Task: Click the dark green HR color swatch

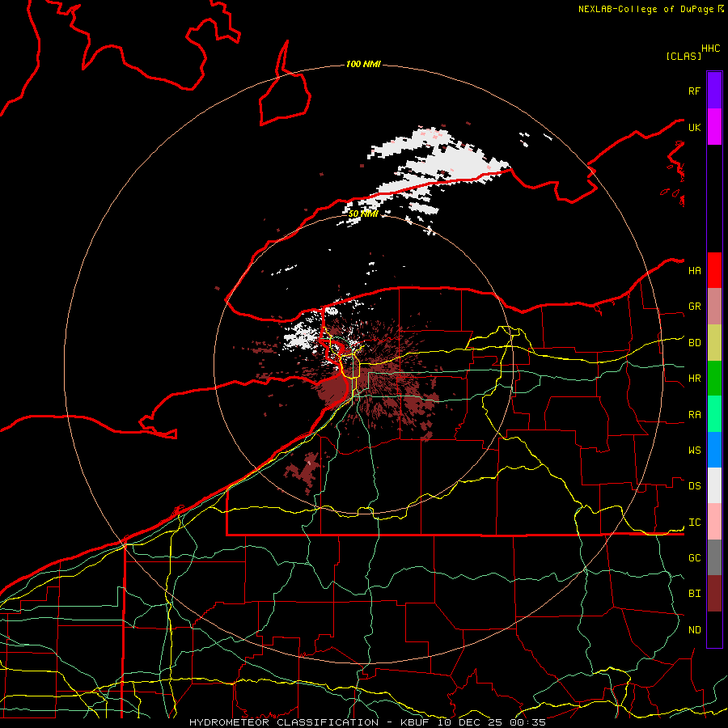Action: pos(714,378)
